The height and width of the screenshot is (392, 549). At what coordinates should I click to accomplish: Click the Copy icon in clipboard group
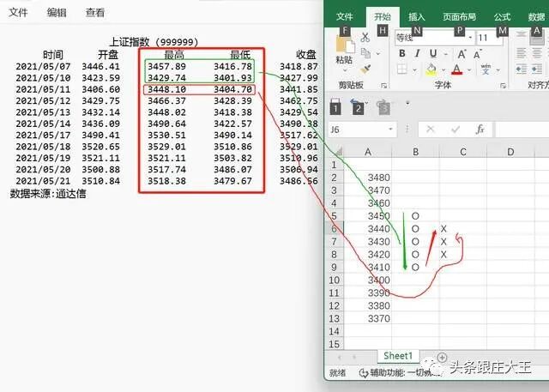[365, 53]
